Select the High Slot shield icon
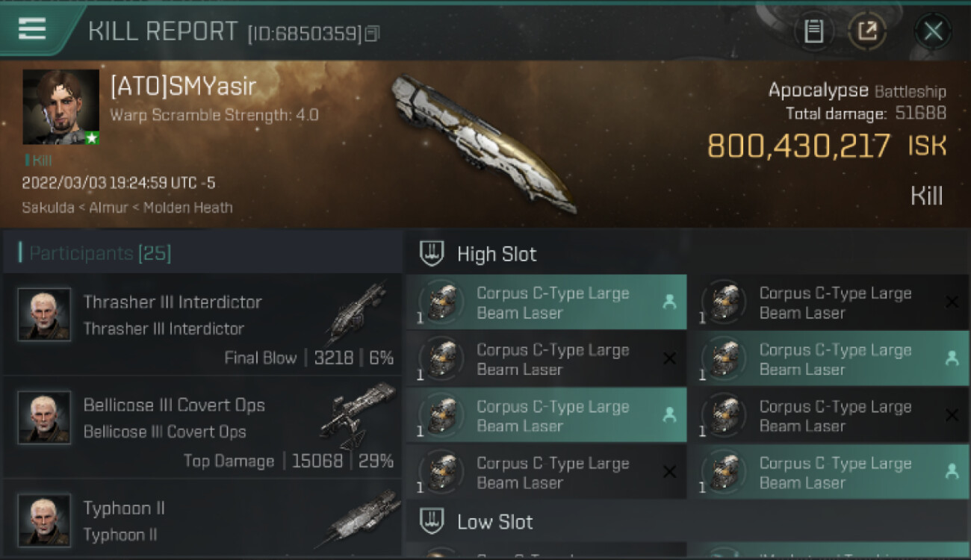Image resolution: width=971 pixels, height=560 pixels. click(x=432, y=254)
